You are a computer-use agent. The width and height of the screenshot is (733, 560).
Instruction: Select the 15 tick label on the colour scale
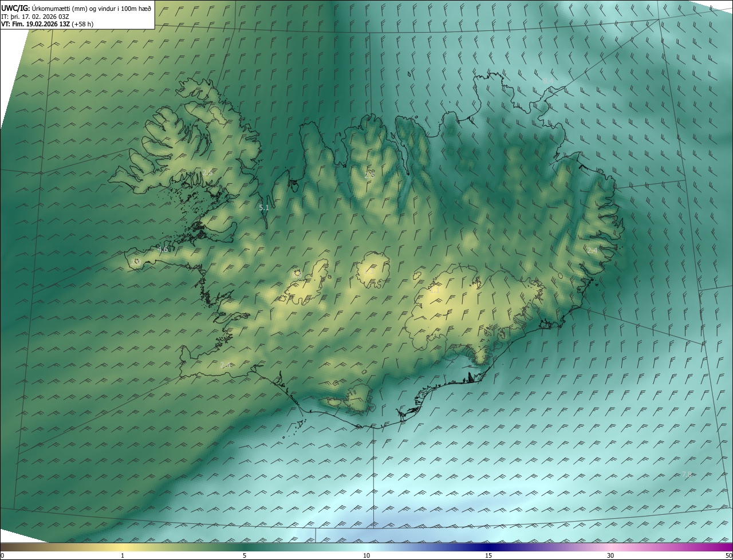[488, 556]
